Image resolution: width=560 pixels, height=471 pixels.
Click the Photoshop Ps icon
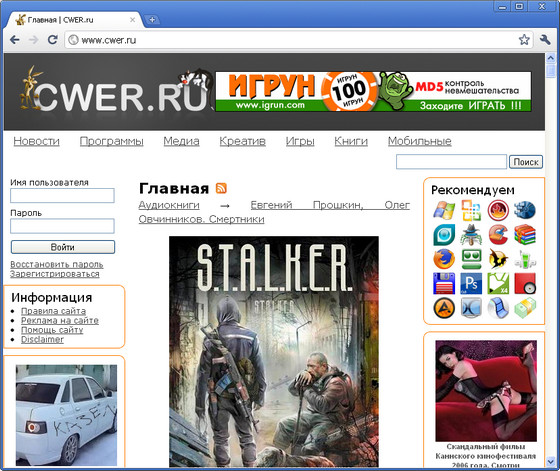click(471, 284)
